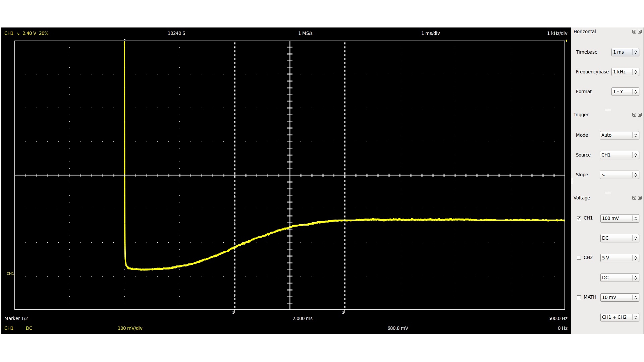Open the CH1 + CH2 math mode dropdown
Screen dimensions: 644x362
(x=619, y=317)
